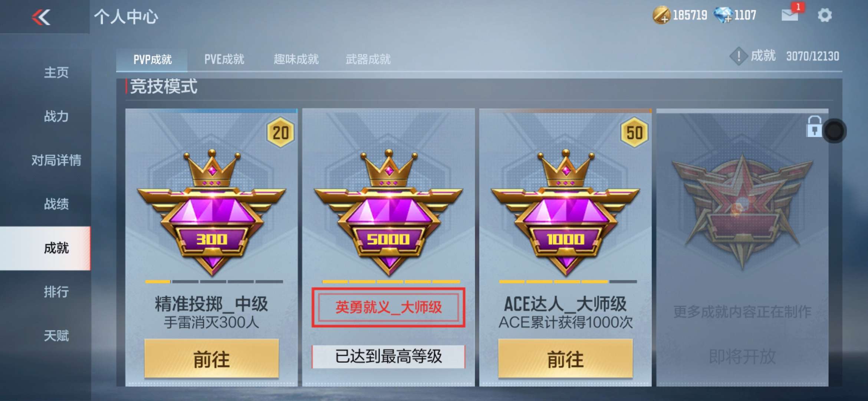Tap the achievement info exclamation icon
This screenshot has height=401, width=868.
(x=739, y=56)
